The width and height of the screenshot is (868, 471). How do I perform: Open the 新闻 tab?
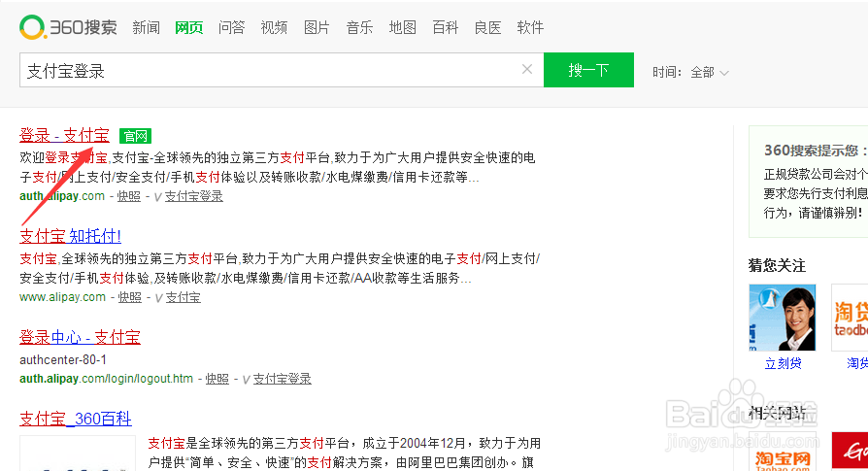147,27
